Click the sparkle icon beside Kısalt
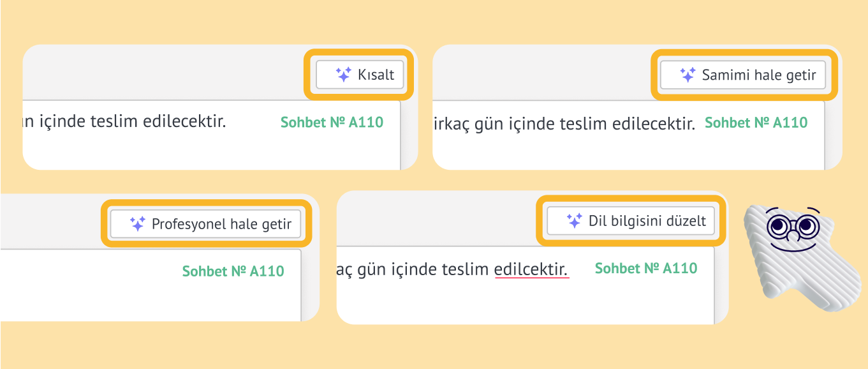The image size is (868, 369). 343,75
